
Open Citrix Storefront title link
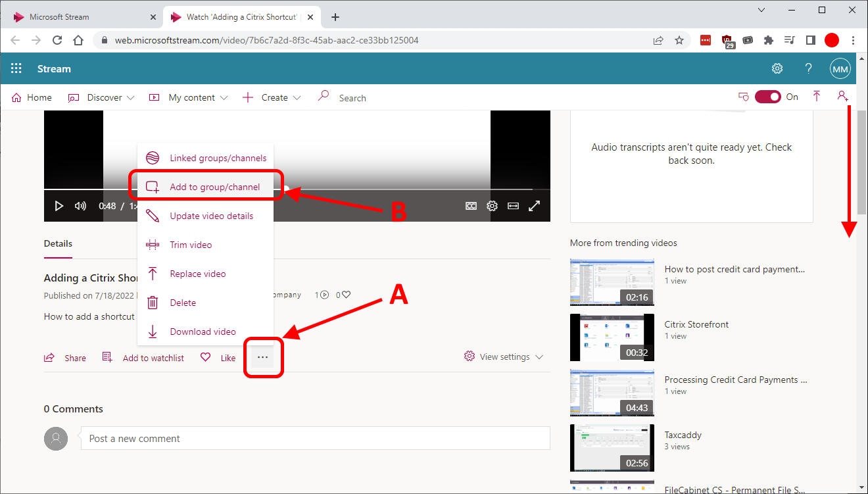[696, 324]
